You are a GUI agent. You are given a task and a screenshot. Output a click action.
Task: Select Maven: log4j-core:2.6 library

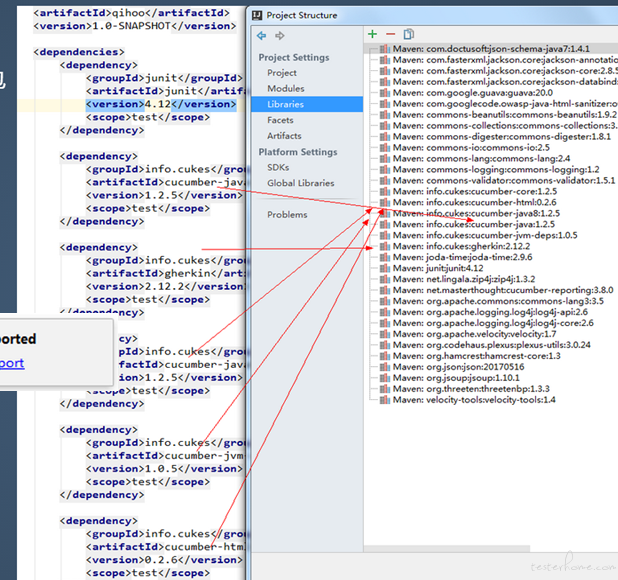[x=493, y=323]
